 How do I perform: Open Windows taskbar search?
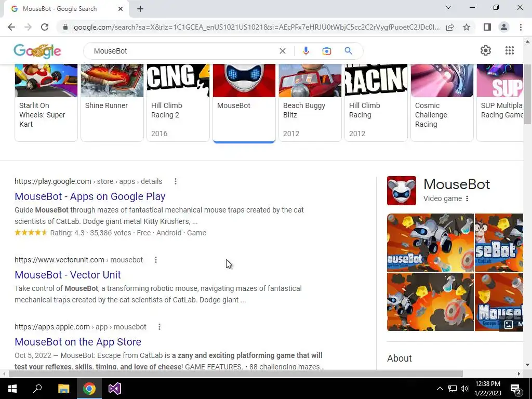coord(37,389)
